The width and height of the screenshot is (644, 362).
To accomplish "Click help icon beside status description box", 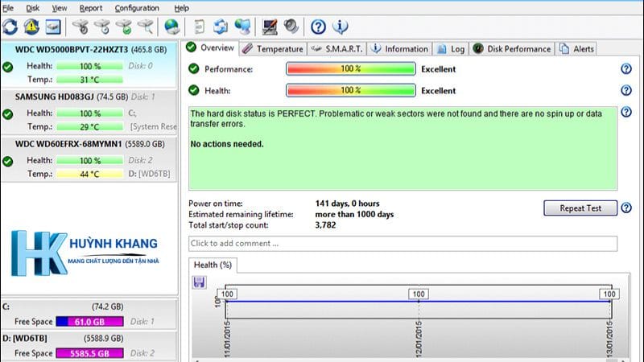I will tap(626, 112).
